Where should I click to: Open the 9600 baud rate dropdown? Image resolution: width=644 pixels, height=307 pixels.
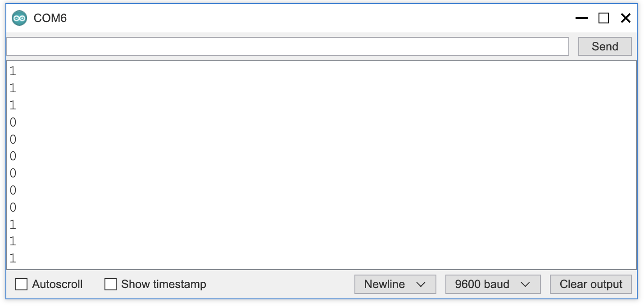[x=493, y=284]
